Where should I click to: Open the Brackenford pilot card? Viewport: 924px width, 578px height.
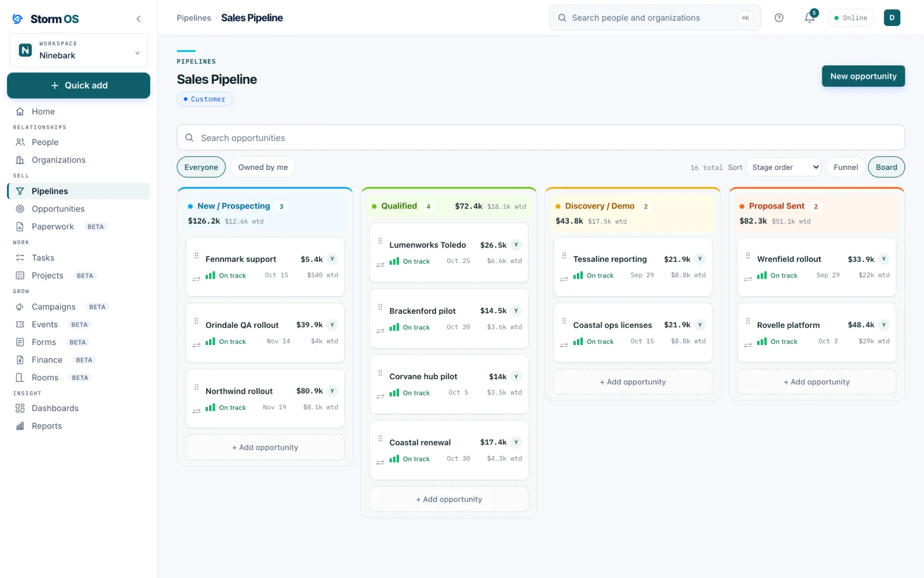point(449,318)
